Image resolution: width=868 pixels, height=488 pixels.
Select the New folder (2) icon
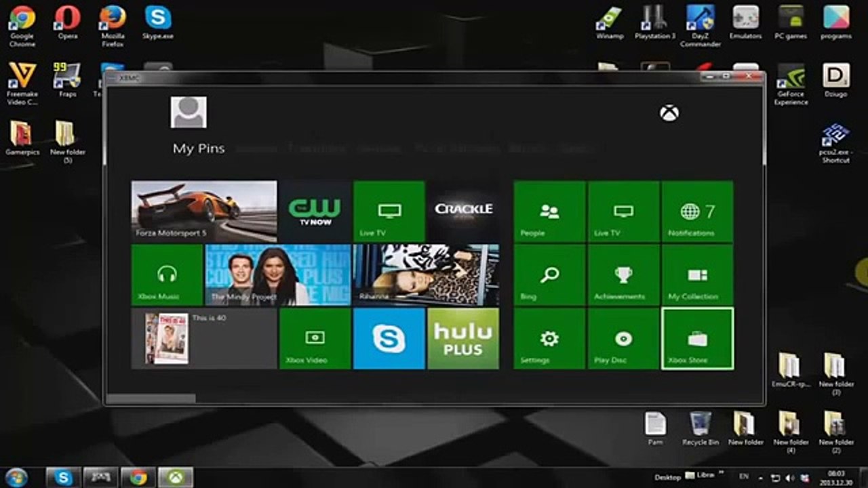[836, 432]
